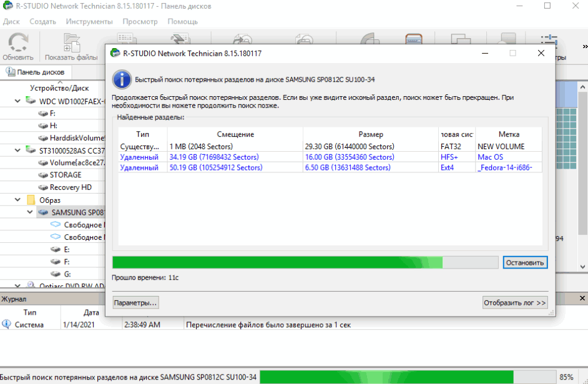This screenshot has height=384, width=588.
Task: Select the Volume{ac8ce27 partition icon
Action: [x=43, y=163]
